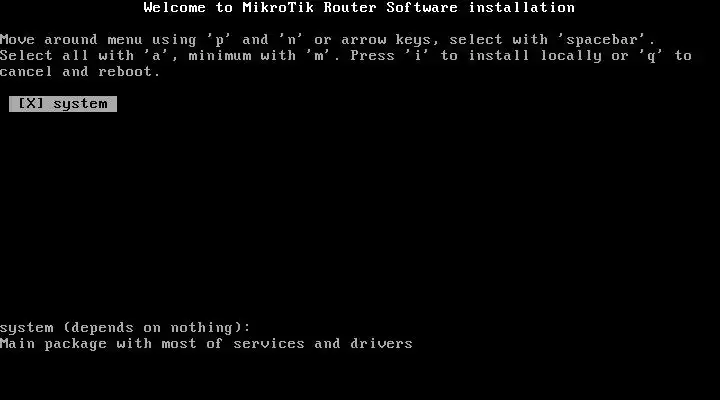Click the 'installation' word in the welcome title
This screenshot has width=720, height=400.
[x=522, y=7]
